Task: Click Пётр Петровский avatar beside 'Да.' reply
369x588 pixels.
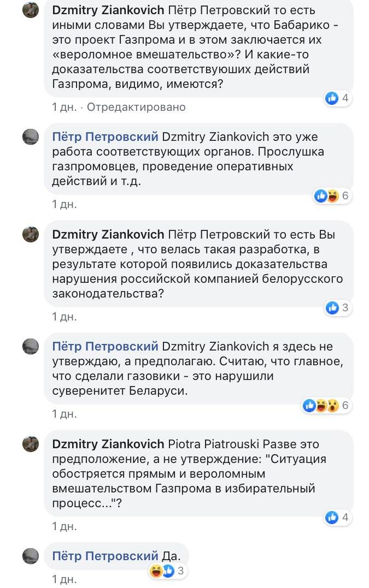Action: coord(31,556)
